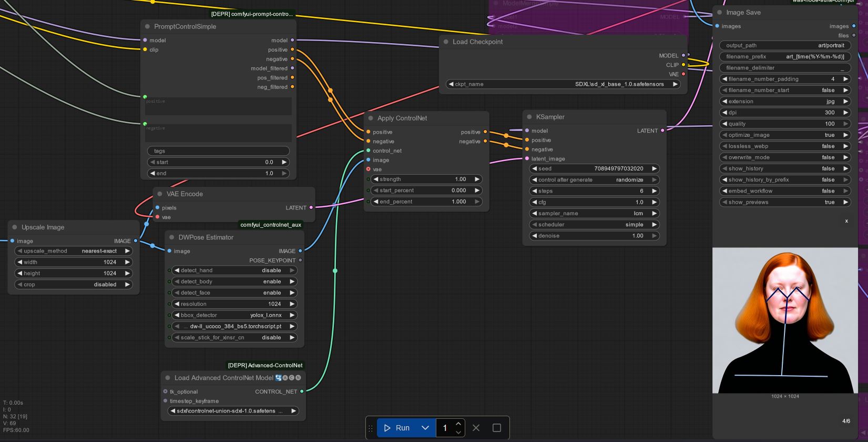Open the upscale_method selector in Upscale Image
The height and width of the screenshot is (442, 868).
[x=73, y=251]
